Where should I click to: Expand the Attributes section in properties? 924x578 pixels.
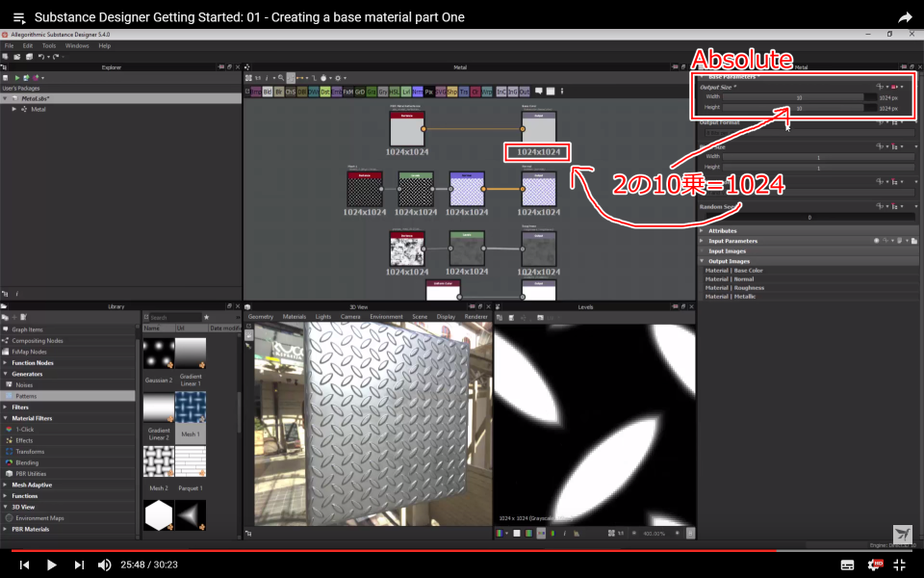(703, 230)
